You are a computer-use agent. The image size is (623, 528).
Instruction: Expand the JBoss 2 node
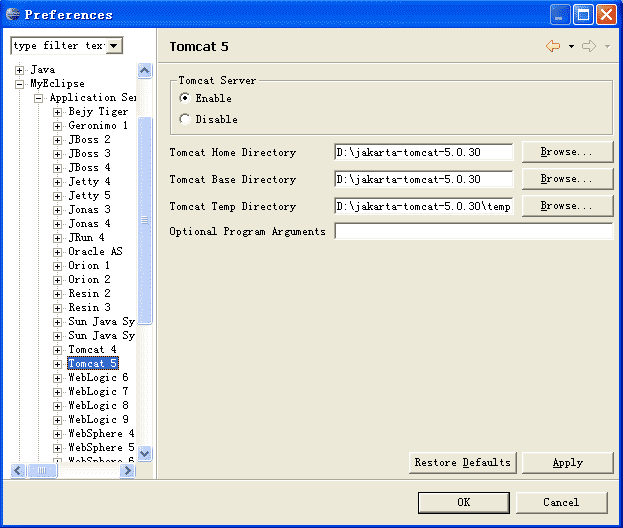click(57, 140)
